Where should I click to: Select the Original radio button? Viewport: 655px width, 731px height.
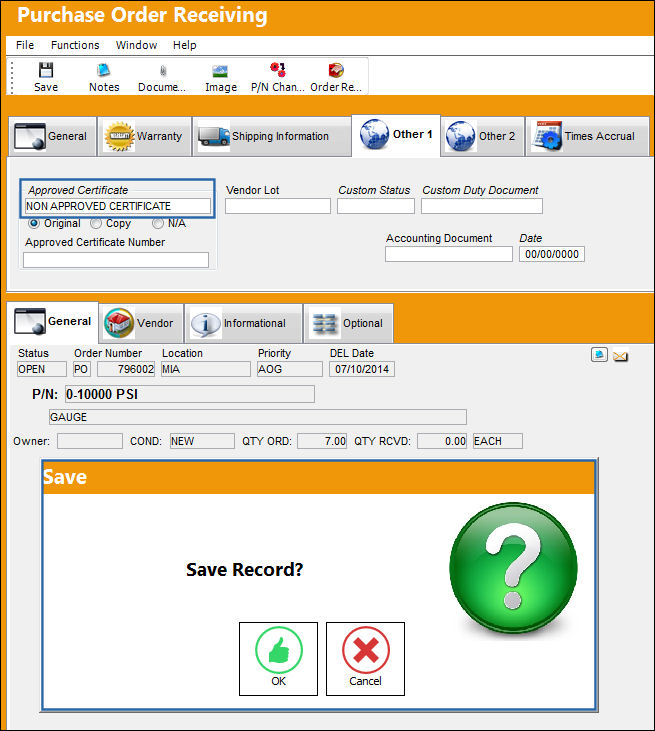pos(34,223)
